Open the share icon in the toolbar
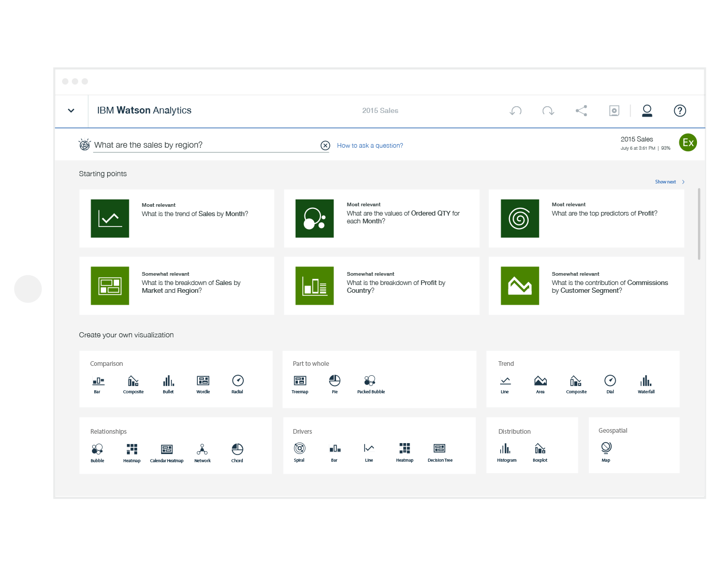The height and width of the screenshot is (569, 728). coord(581,110)
